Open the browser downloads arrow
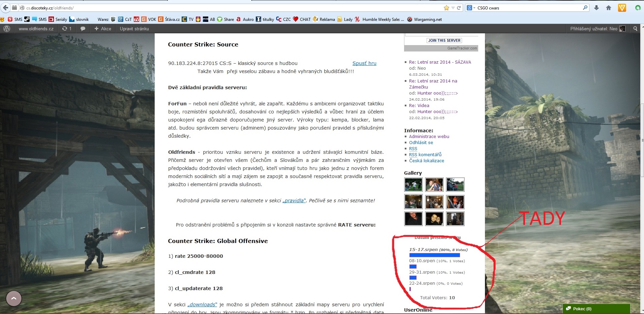 coord(596,8)
